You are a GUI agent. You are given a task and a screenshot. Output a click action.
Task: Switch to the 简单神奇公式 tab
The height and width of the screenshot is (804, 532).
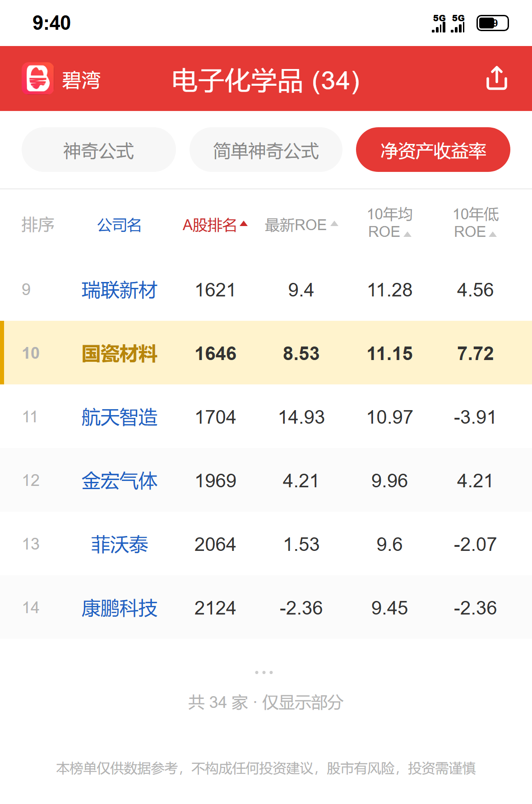[266, 150]
